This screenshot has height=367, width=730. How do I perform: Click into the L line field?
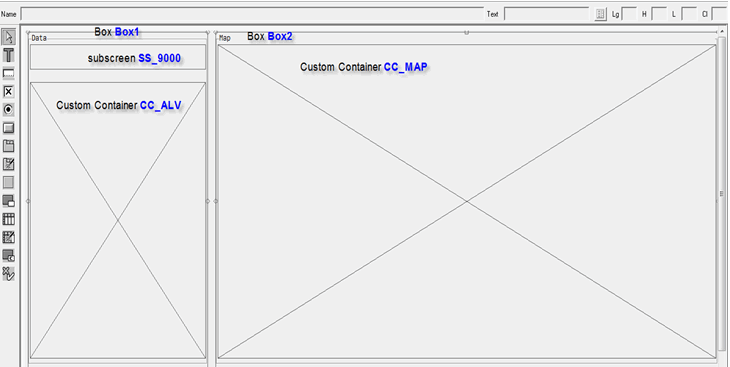click(x=689, y=14)
